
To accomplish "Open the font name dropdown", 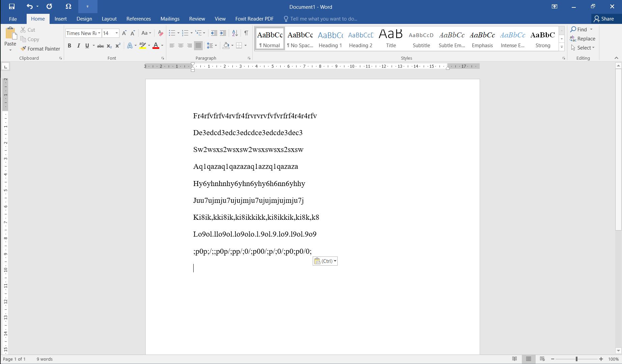I will [99, 33].
